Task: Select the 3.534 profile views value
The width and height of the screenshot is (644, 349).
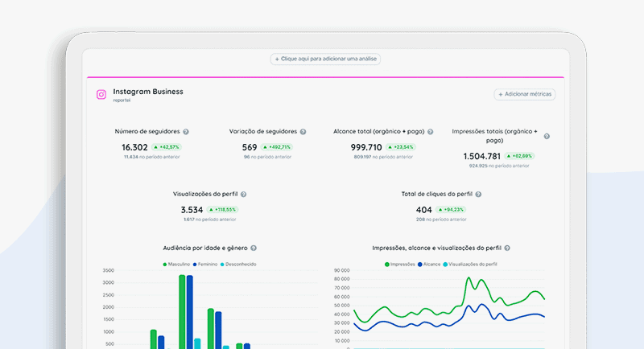Action: pos(192,210)
